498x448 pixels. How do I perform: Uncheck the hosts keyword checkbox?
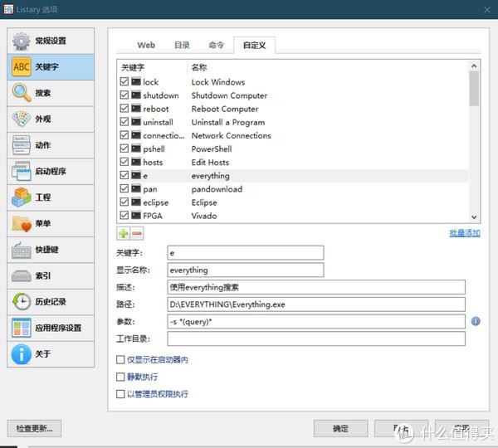(124, 162)
